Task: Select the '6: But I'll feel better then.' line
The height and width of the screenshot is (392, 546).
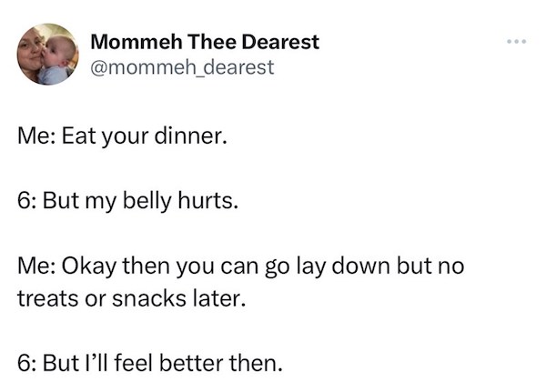Action: (x=150, y=364)
